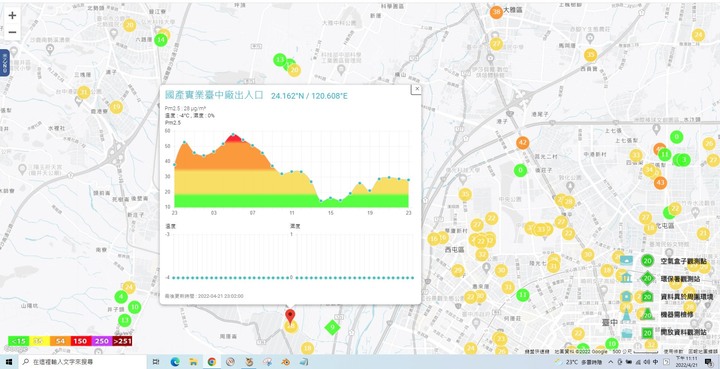Click the orange 42 sensor marker
The width and height of the screenshot is (720, 369).
[x=522, y=143]
